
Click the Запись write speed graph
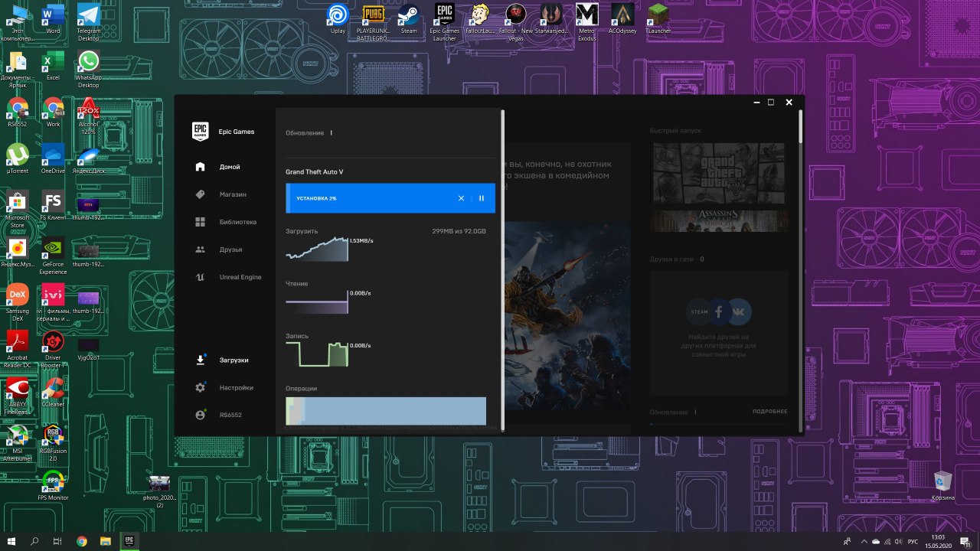pyautogui.click(x=317, y=354)
